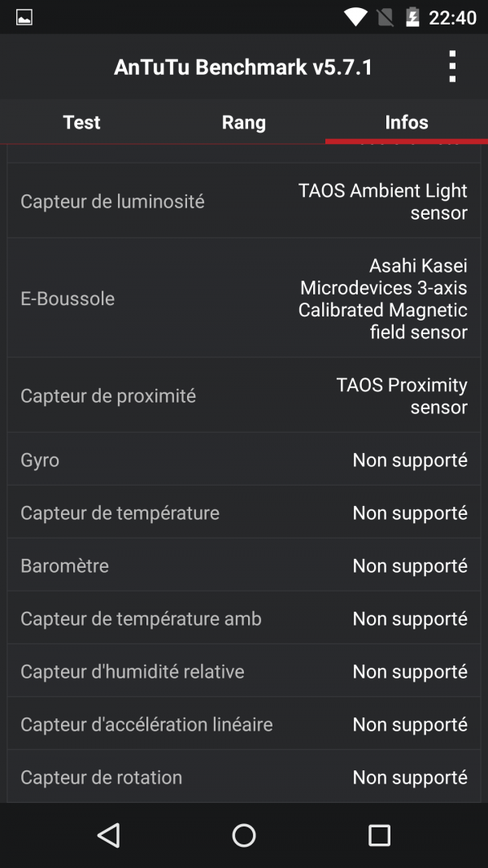Tap the E-Boussole sensor row
The width and height of the screenshot is (488, 868).
(244, 299)
